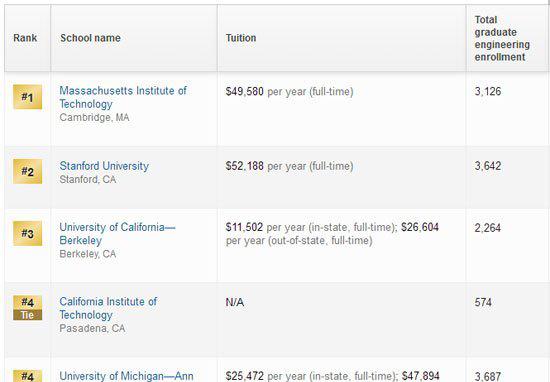Click the #1 gold rank badge
Screen dimensions: 550x382
27,97
